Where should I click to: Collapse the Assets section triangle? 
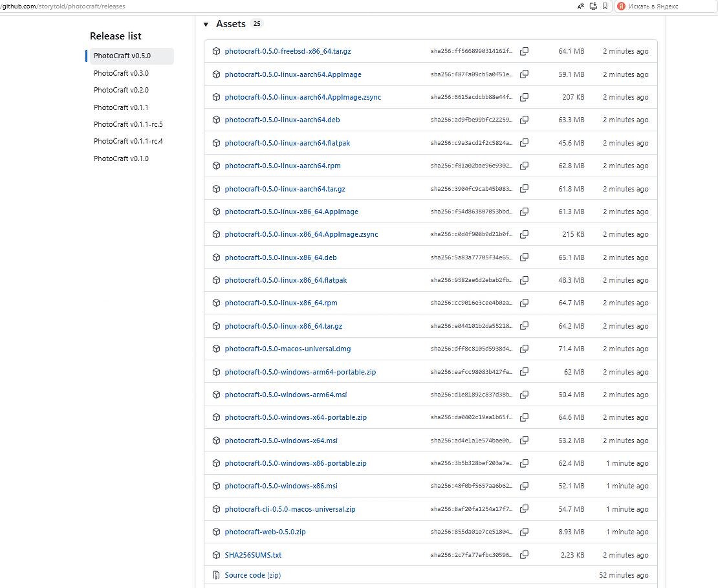click(x=206, y=25)
